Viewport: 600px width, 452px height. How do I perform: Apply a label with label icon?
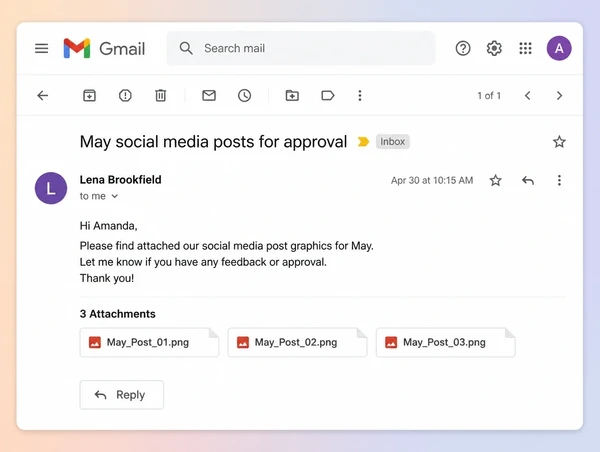tap(328, 95)
